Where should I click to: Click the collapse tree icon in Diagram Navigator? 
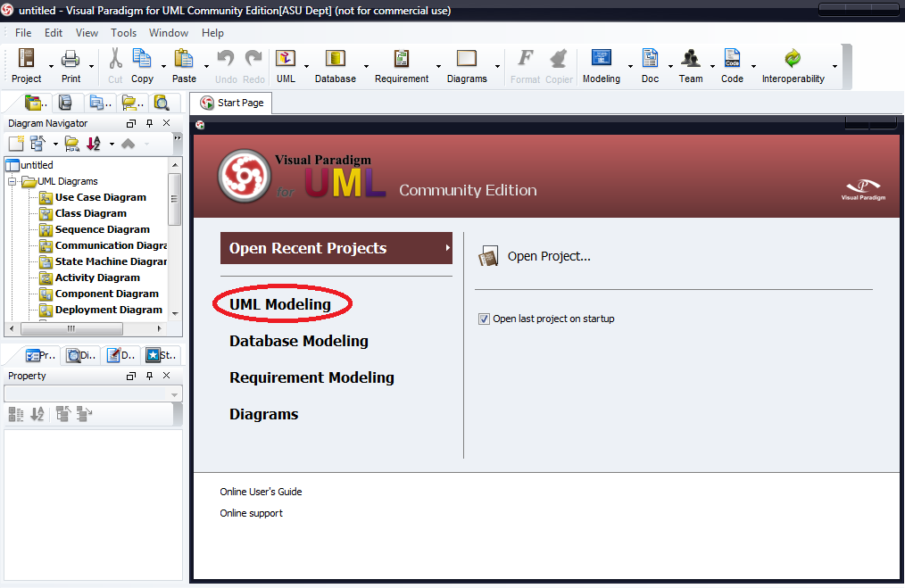[x=38, y=143]
